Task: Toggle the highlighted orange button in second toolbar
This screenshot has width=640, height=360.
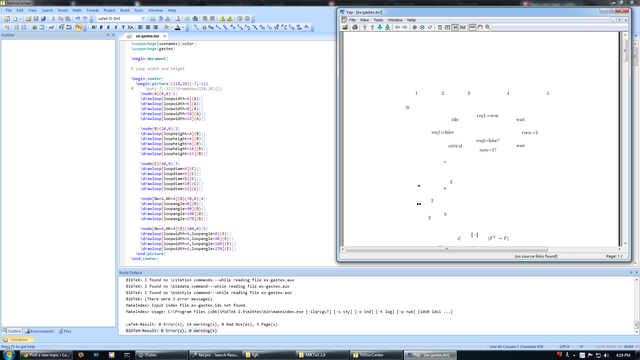Action: pyautogui.click(x=79, y=27)
